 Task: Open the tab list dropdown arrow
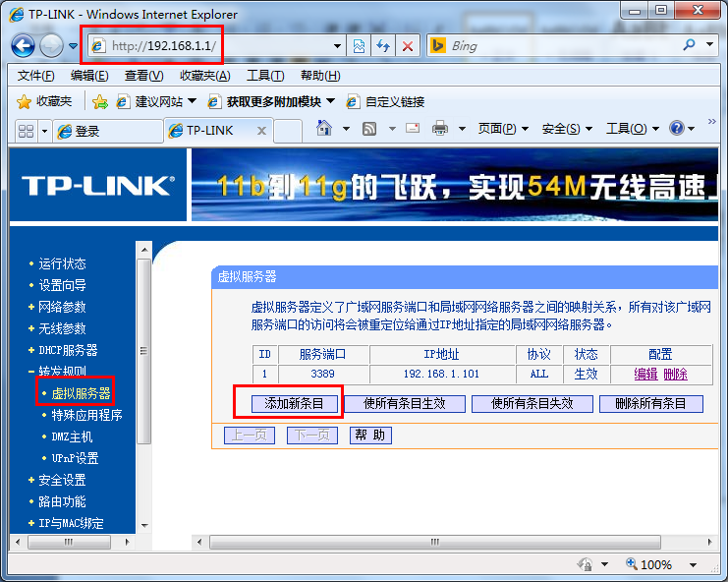44,131
